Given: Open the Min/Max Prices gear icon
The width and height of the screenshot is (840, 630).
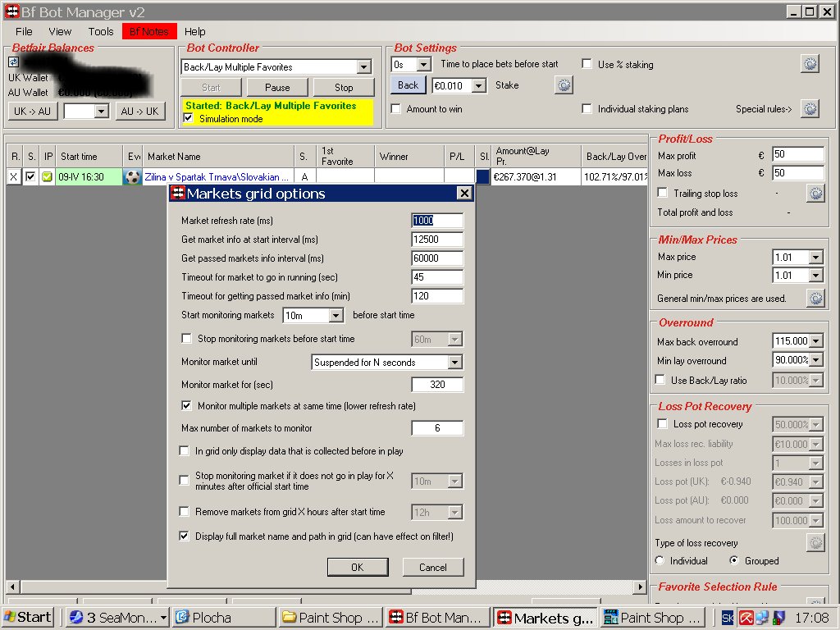Looking at the screenshot, I should click(x=815, y=299).
